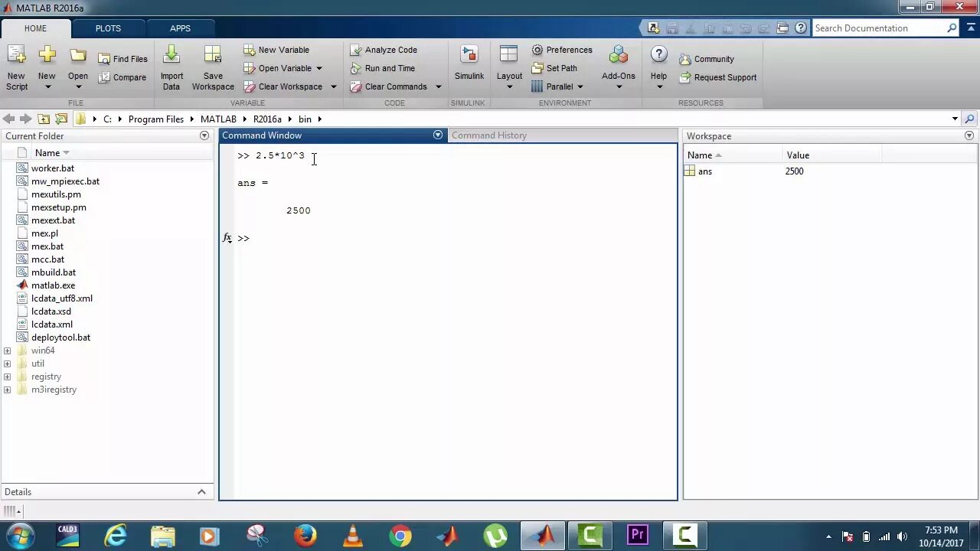The height and width of the screenshot is (551, 980).
Task: Expand the util folder
Action: tap(7, 364)
